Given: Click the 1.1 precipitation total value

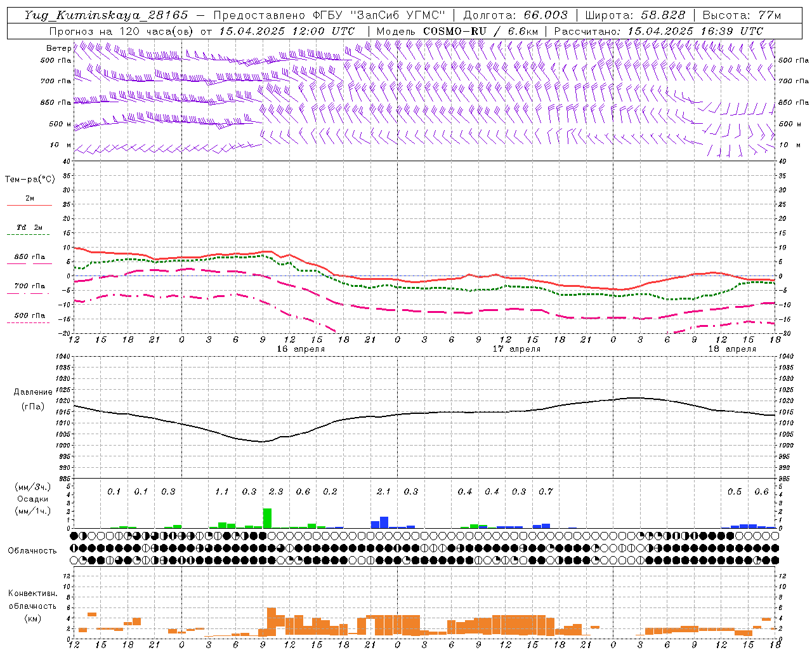Looking at the screenshot, I should coord(221,492).
